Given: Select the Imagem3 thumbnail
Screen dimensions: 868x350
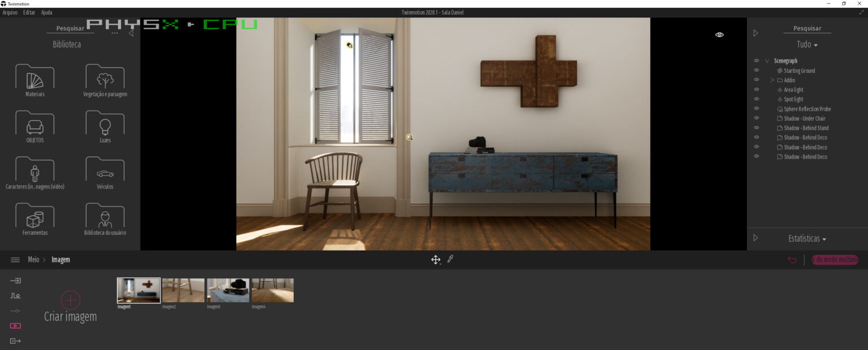Looking at the screenshot, I should point(228,290).
